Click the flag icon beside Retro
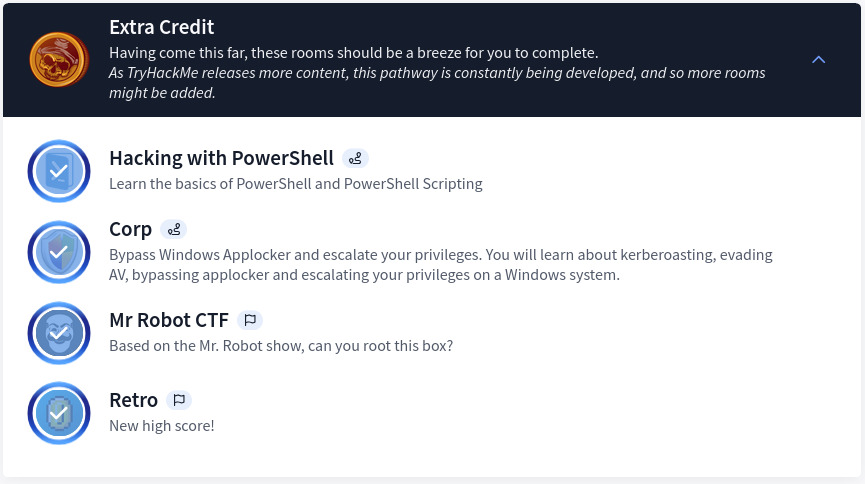Viewport: 865px width, 484px height. point(179,400)
